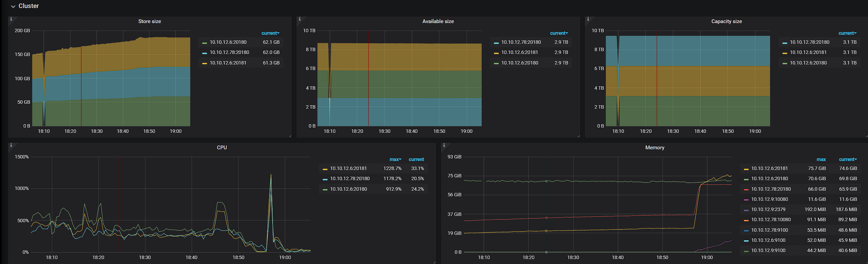Sort Available size legend by current
Screen dimensions: 868x264
[x=559, y=33]
